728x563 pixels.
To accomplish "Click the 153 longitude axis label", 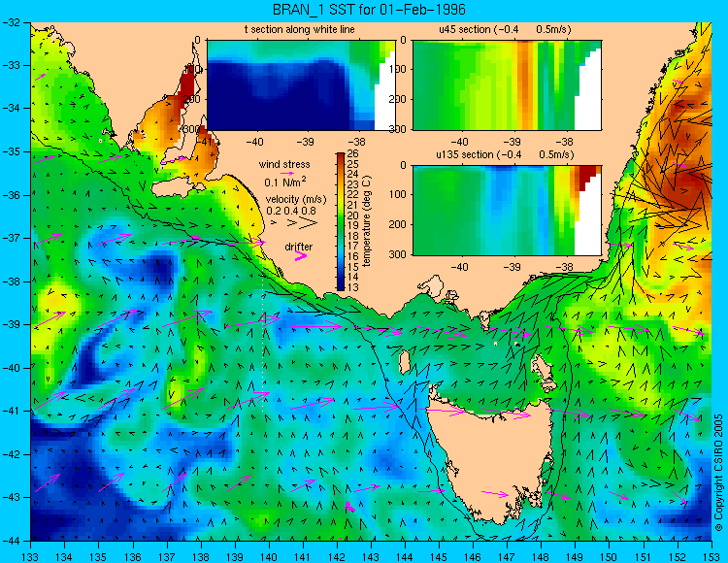I will pos(711,557).
